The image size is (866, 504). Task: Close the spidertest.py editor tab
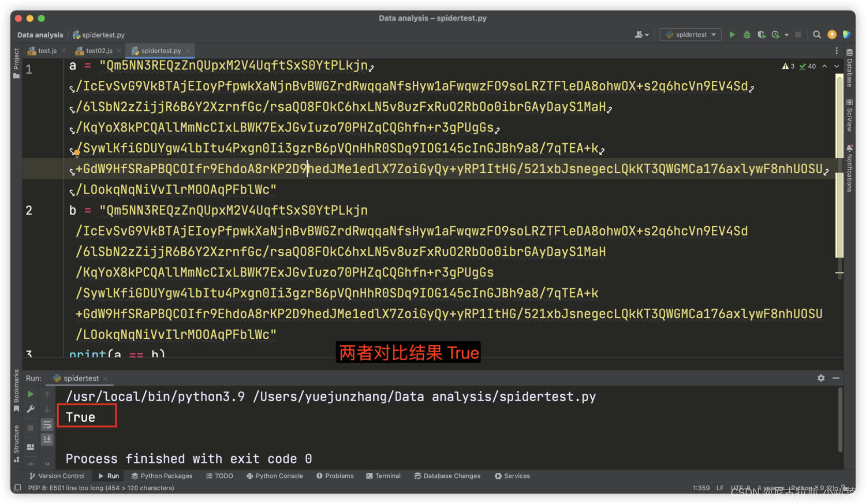pos(188,51)
